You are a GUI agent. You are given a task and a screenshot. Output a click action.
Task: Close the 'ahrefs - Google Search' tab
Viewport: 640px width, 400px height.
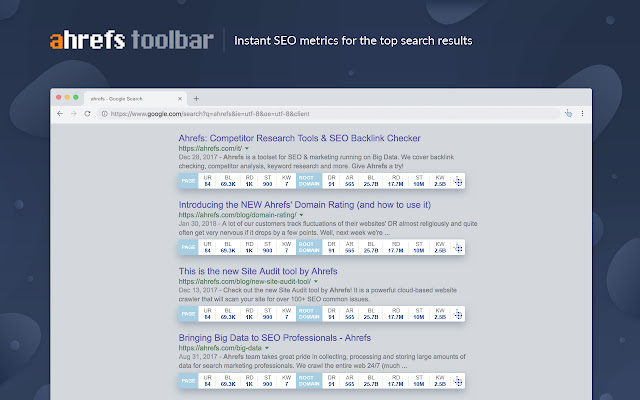click(x=180, y=99)
